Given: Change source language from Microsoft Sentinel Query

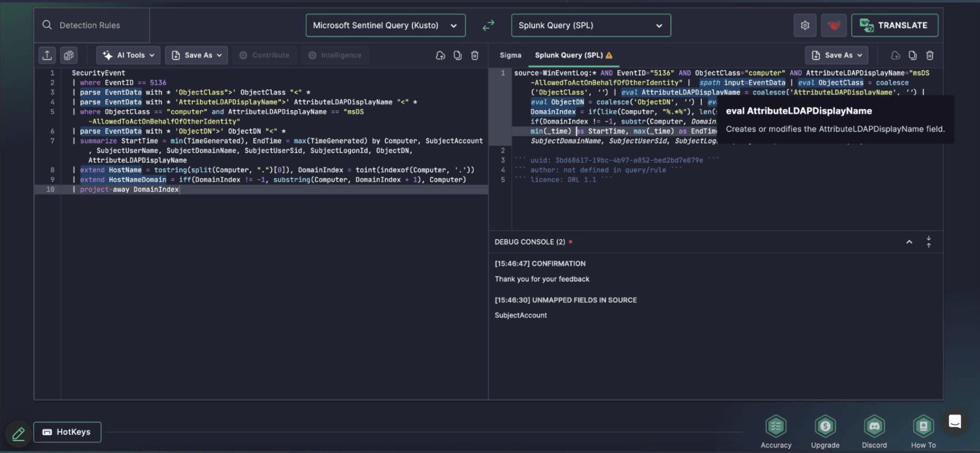Looking at the screenshot, I should tap(385, 25).
